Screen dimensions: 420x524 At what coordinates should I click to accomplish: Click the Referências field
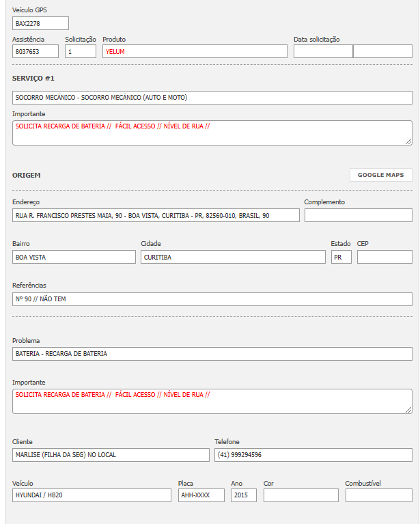(212, 299)
